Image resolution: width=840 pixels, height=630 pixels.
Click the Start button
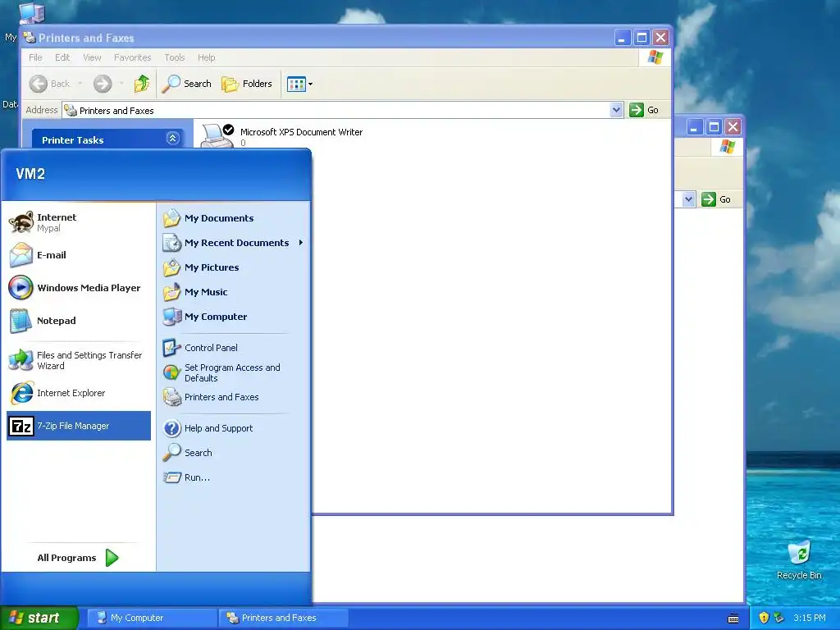pos(39,618)
